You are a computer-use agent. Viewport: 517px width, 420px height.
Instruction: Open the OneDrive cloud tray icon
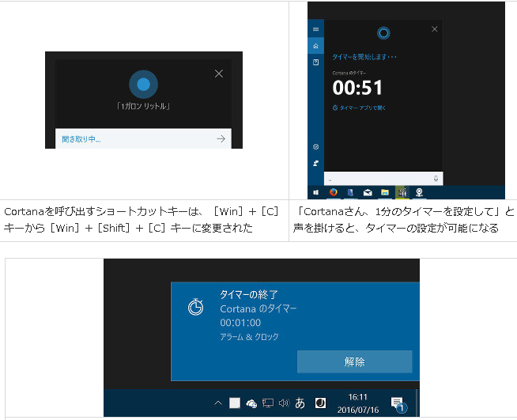[251, 403]
